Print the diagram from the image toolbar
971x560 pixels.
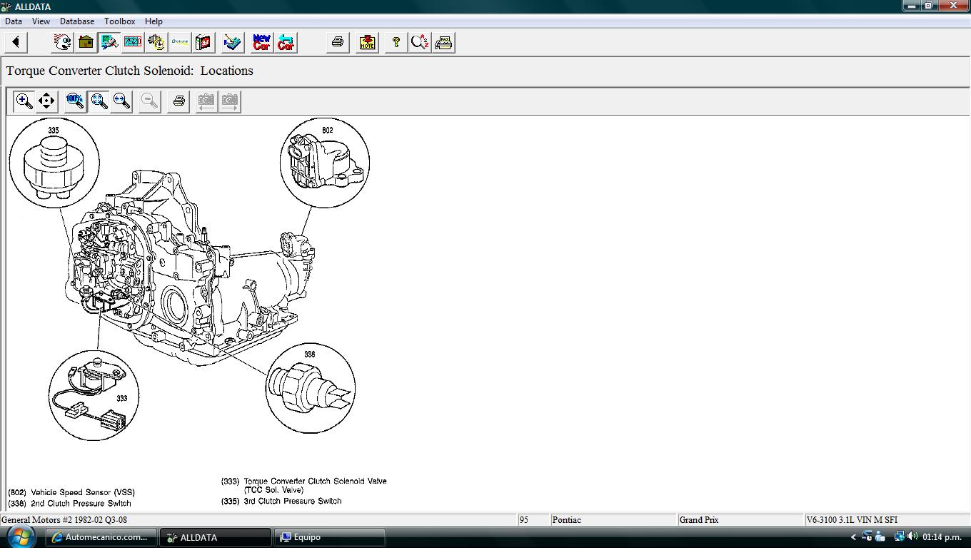tap(178, 101)
